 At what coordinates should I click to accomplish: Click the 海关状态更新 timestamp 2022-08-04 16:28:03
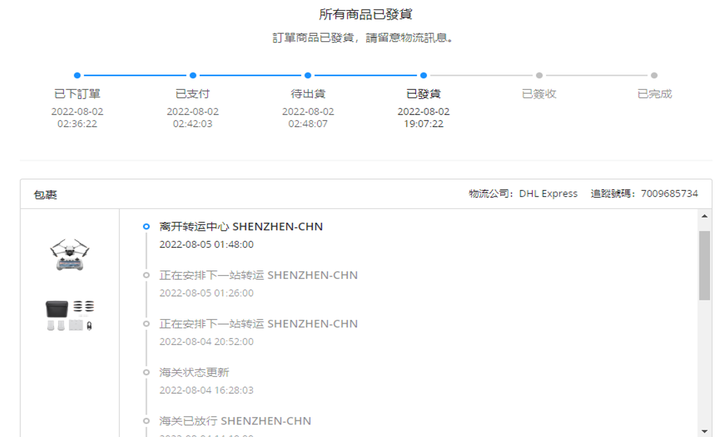(206, 390)
